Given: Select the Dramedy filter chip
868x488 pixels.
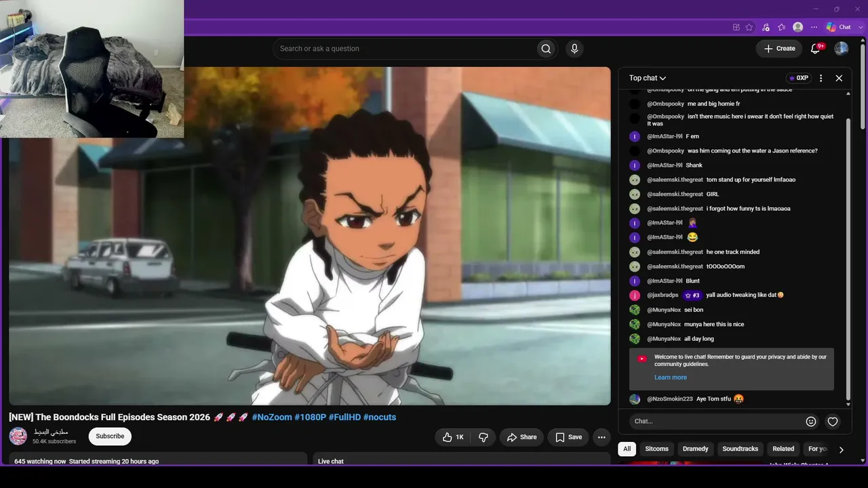Looking at the screenshot, I should [696, 449].
